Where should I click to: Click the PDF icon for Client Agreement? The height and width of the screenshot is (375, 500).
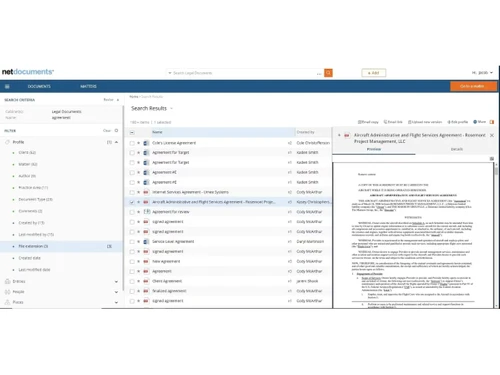pyautogui.click(x=146, y=281)
